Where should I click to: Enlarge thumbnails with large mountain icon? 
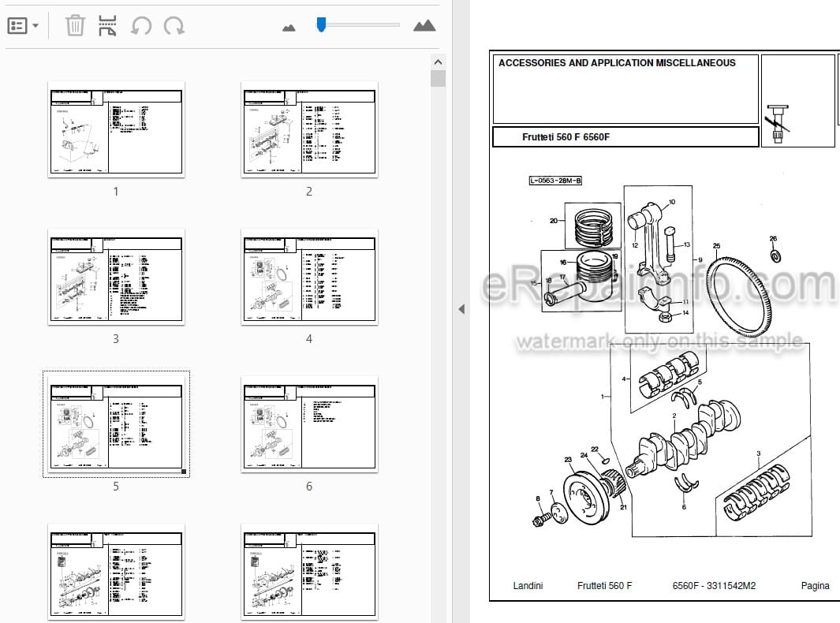tap(424, 25)
